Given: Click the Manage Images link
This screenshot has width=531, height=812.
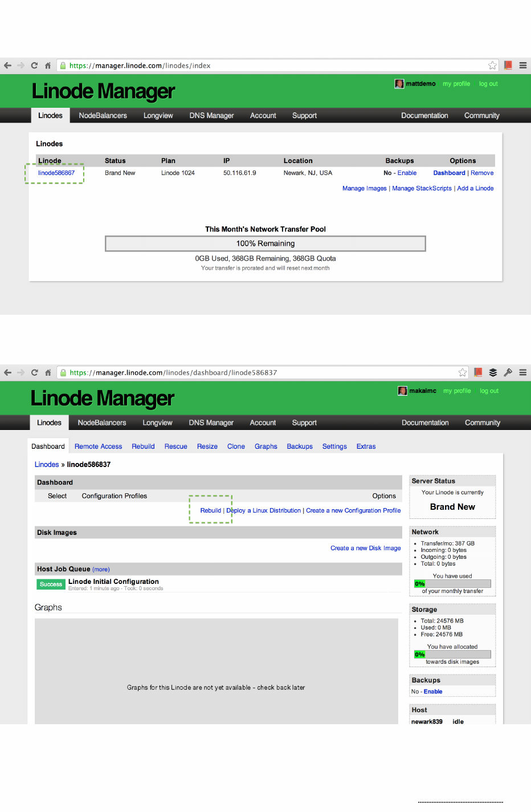Looking at the screenshot, I should [365, 189].
